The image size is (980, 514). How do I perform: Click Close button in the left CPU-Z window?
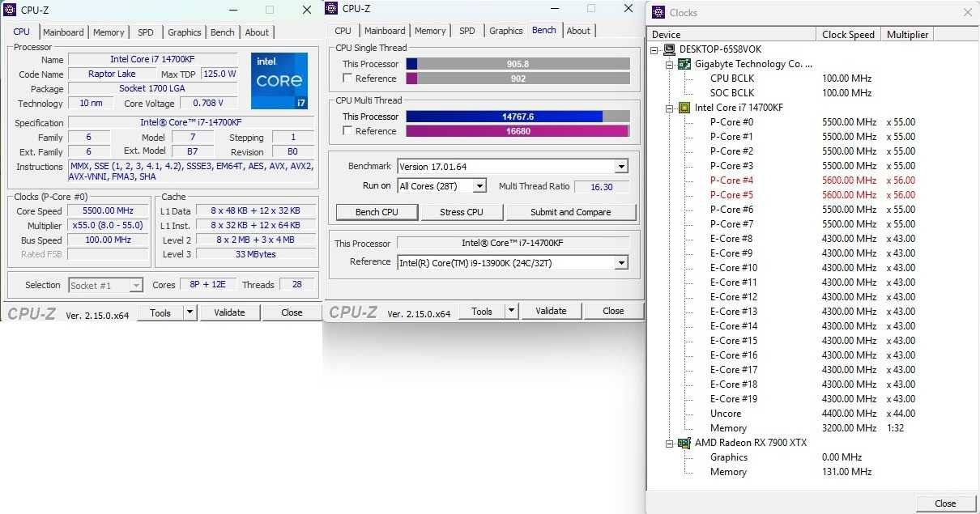(292, 312)
